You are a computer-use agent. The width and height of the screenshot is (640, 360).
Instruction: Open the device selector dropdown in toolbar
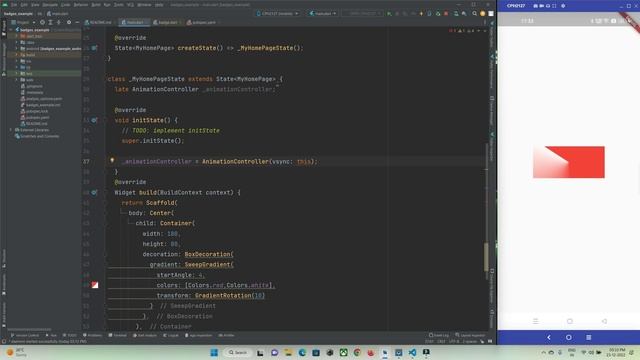point(278,13)
